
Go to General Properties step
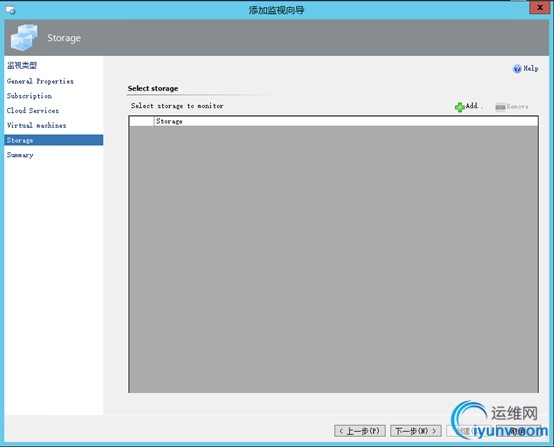[40, 81]
